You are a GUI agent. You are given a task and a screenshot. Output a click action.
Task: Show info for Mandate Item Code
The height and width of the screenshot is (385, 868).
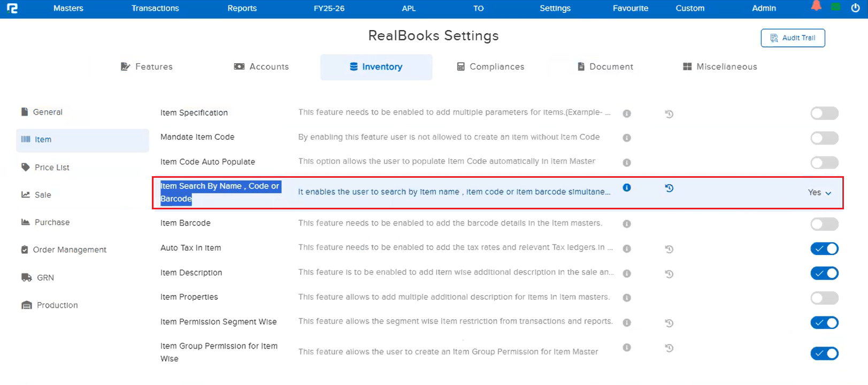[627, 138]
